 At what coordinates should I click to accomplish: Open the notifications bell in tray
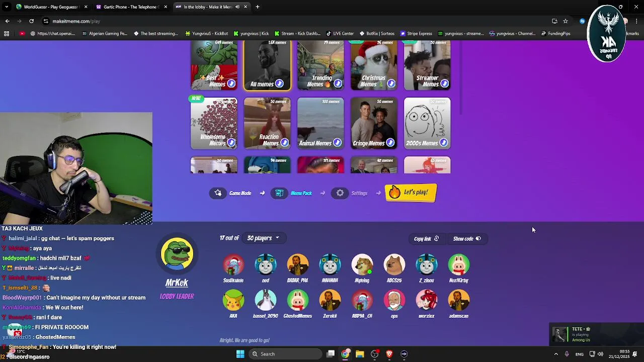click(x=635, y=354)
